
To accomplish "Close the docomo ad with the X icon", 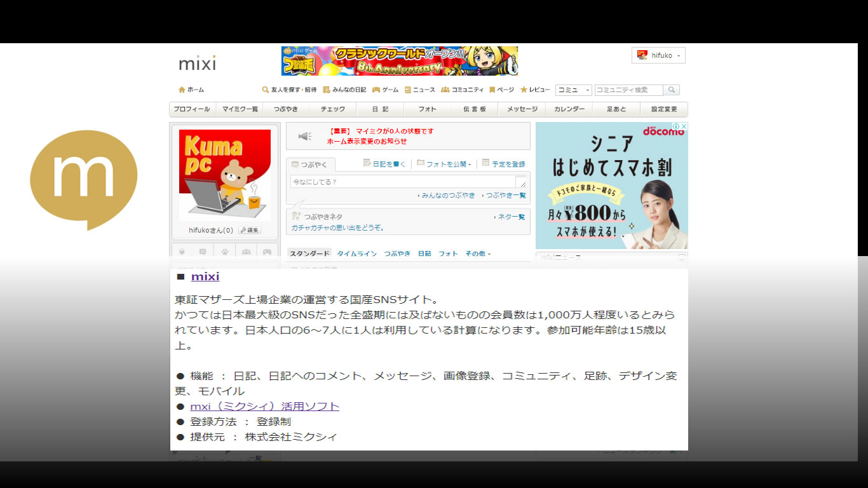I will (x=684, y=126).
